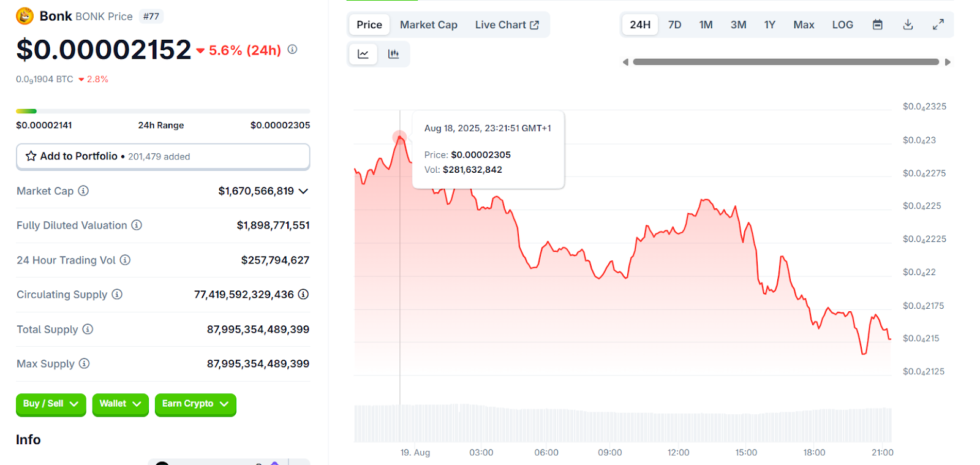This screenshot has width=980, height=465.
Task: Select the 7D time range
Action: [x=674, y=25]
